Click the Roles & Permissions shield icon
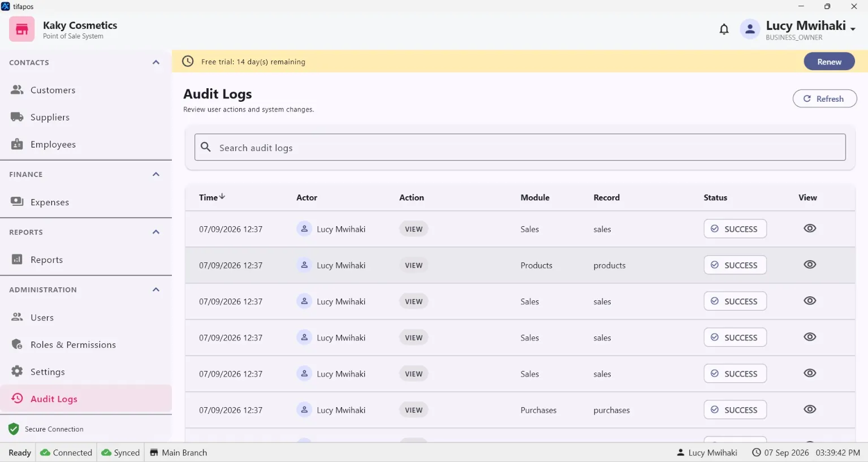 (18, 344)
